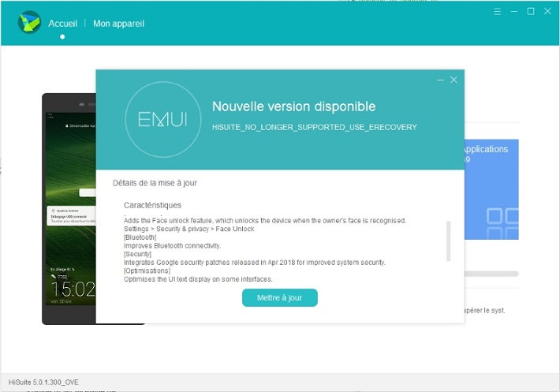Click the [Security] line
Image resolution: width=560 pixels, height=392 pixels.
[x=137, y=254]
